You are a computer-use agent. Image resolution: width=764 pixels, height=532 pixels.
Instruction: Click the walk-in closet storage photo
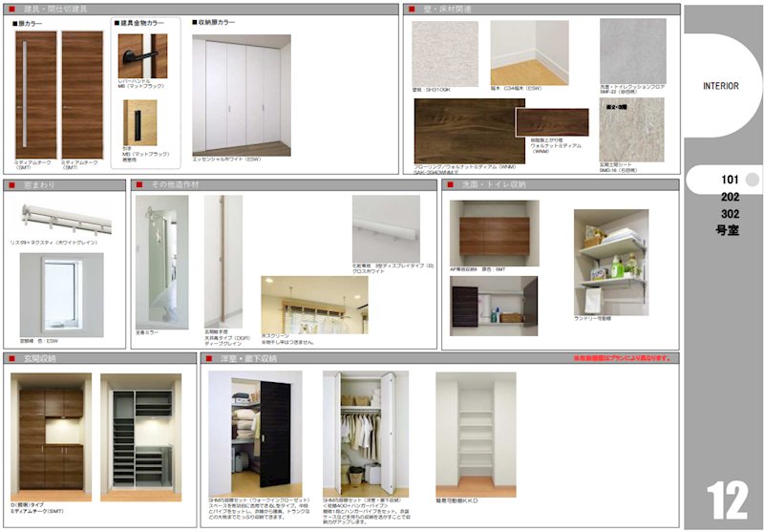(254, 433)
